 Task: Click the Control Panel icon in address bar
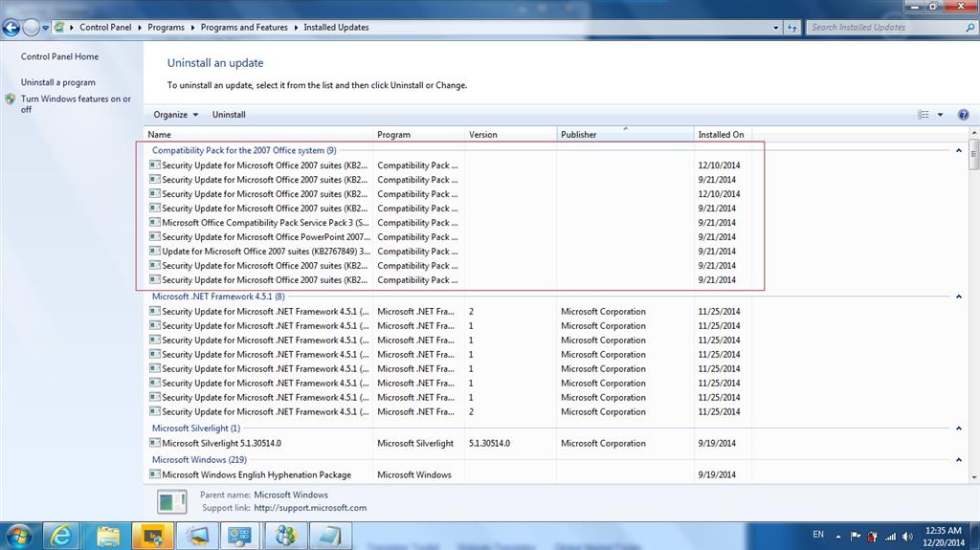pyautogui.click(x=59, y=27)
